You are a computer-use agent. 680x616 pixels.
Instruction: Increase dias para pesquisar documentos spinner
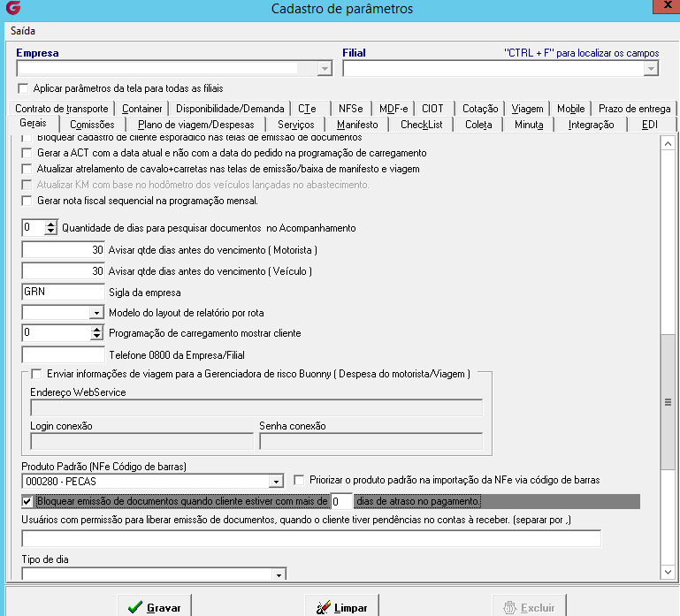click(50, 224)
